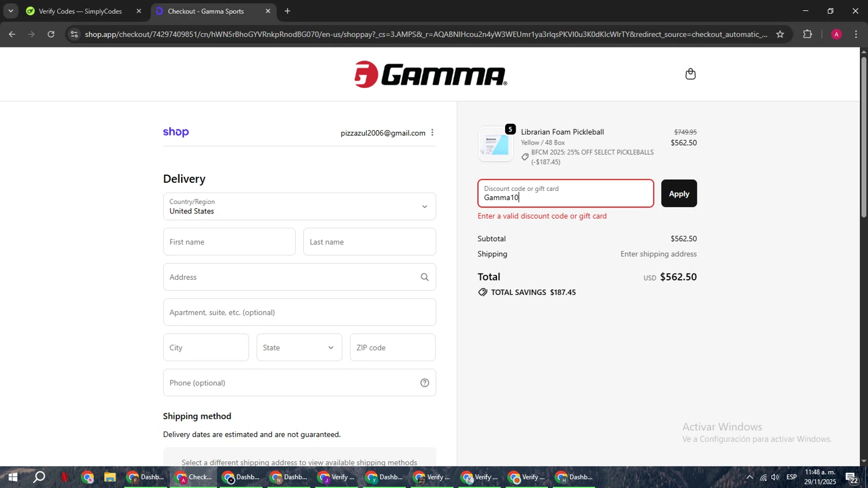
Task: Open Netflix from the taskbar
Action: 64,477
